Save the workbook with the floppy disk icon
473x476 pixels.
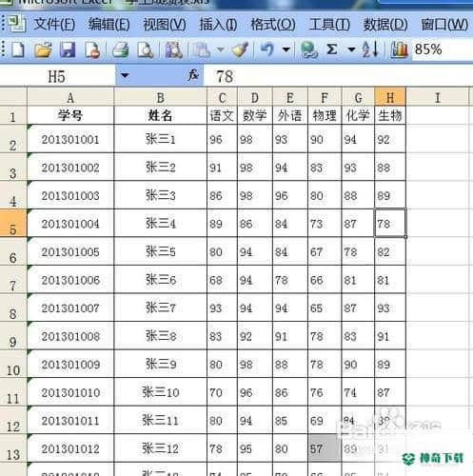[x=68, y=50]
